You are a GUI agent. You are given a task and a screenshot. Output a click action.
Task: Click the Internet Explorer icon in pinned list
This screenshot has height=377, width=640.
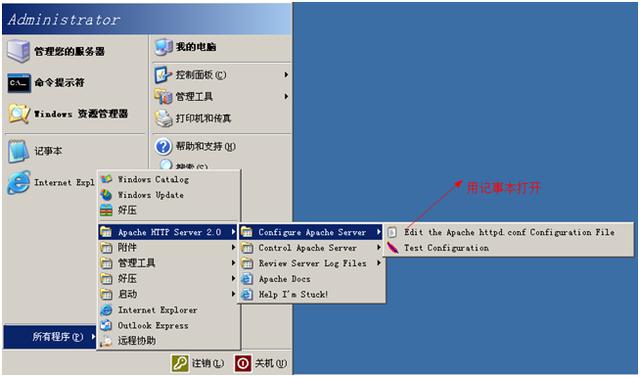point(18,182)
